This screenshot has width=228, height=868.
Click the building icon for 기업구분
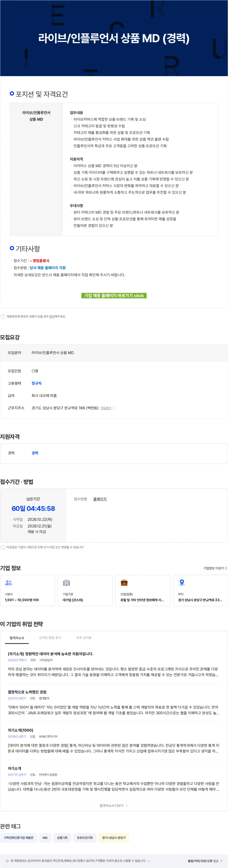point(66,583)
